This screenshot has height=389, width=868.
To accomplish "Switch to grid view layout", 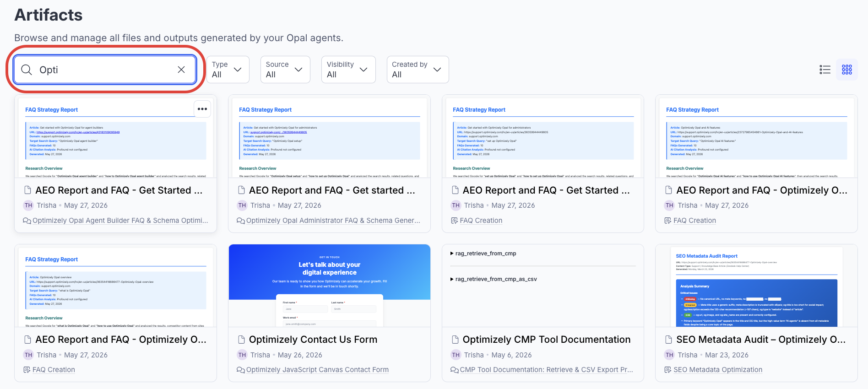I will pyautogui.click(x=847, y=70).
